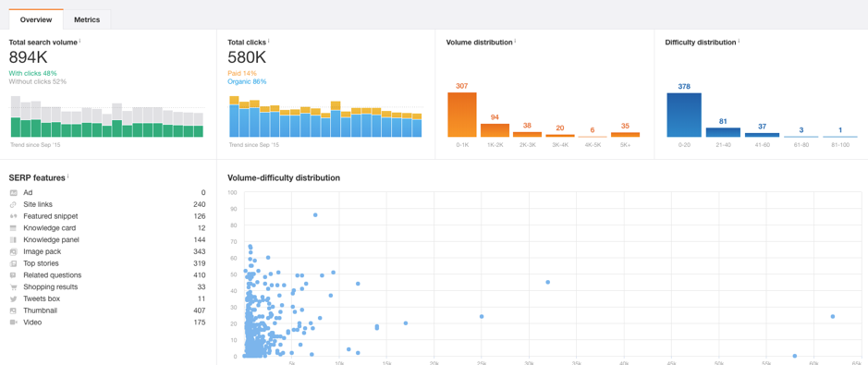868x365 pixels.
Task: Click the 894K total search volume value
Action: pyautogui.click(x=29, y=57)
